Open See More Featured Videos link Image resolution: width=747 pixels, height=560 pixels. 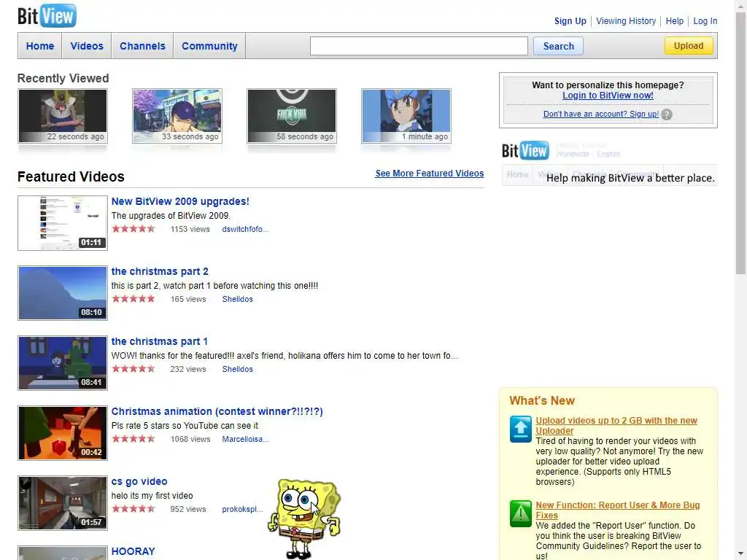point(429,174)
